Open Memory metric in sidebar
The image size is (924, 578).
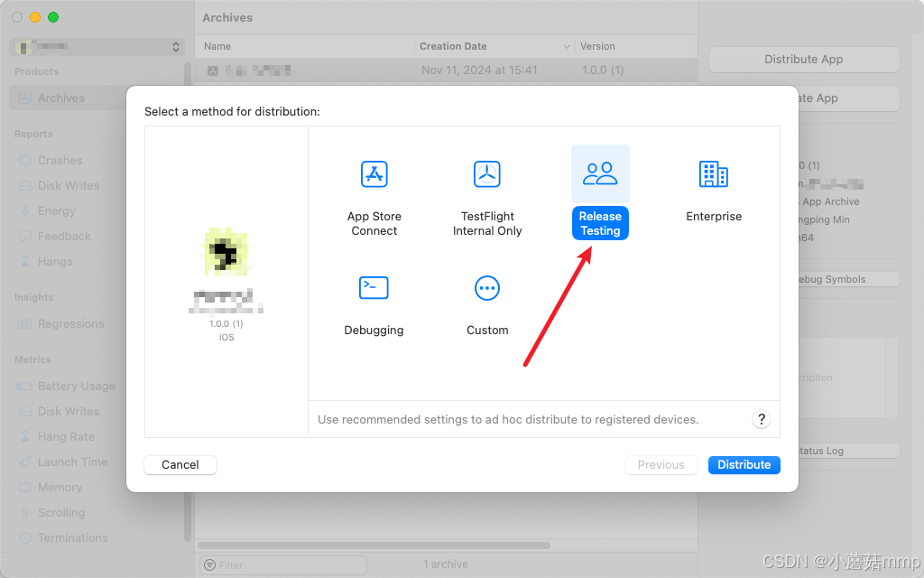60,488
